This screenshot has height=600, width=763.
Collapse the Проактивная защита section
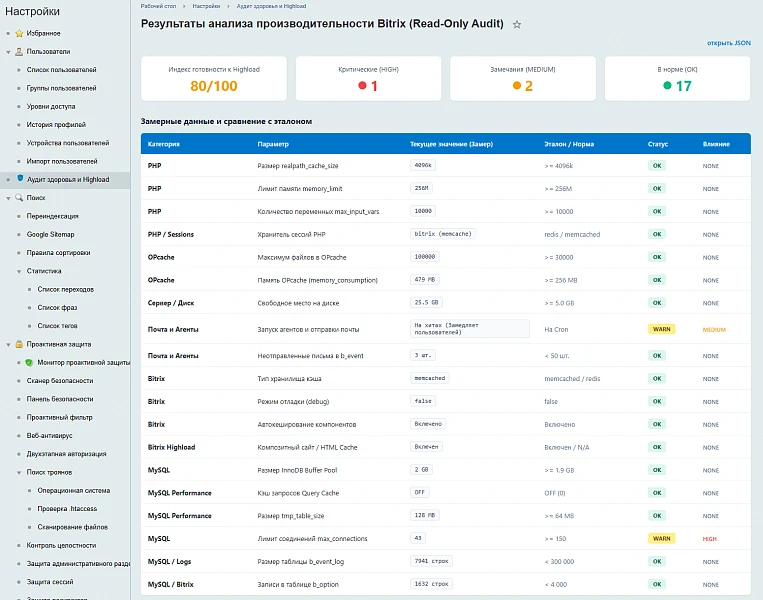(8, 345)
